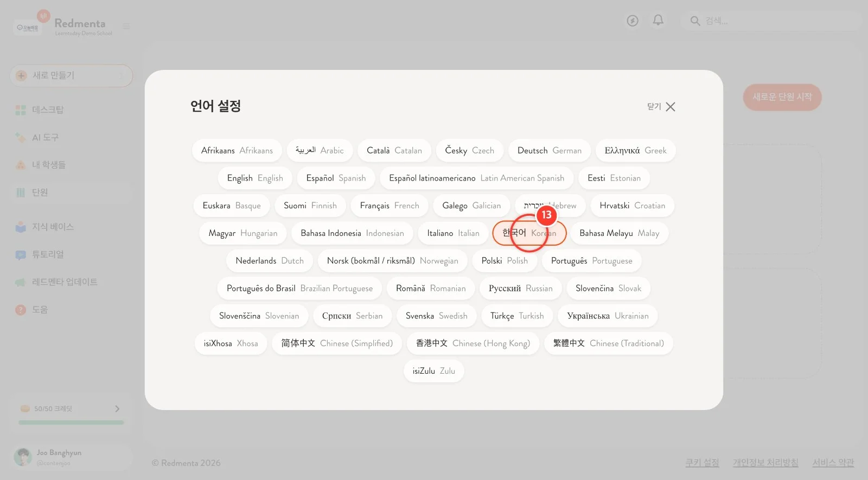Click 새로운 단원 시작 button
Viewport: 868px width, 480px height.
782,97
